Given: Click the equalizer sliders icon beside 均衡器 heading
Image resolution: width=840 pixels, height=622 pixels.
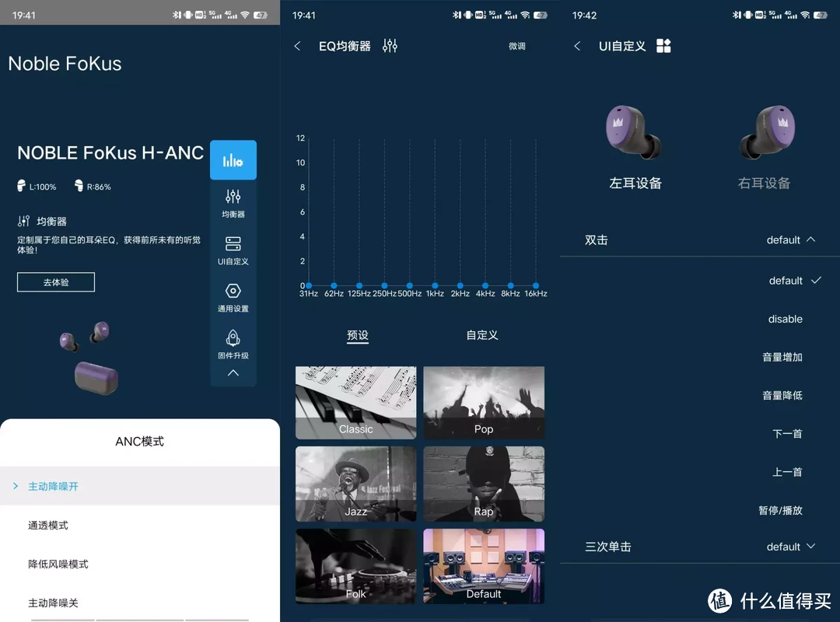Looking at the screenshot, I should tap(23, 221).
